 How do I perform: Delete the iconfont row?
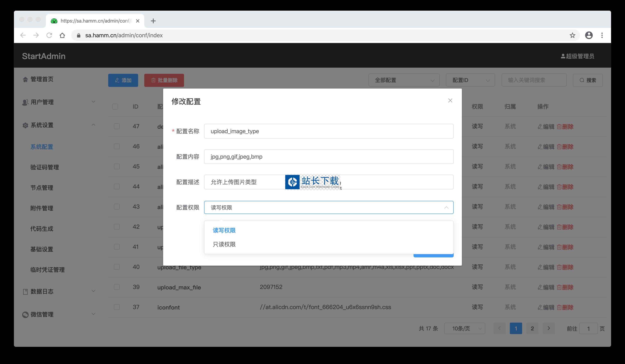coord(565,307)
